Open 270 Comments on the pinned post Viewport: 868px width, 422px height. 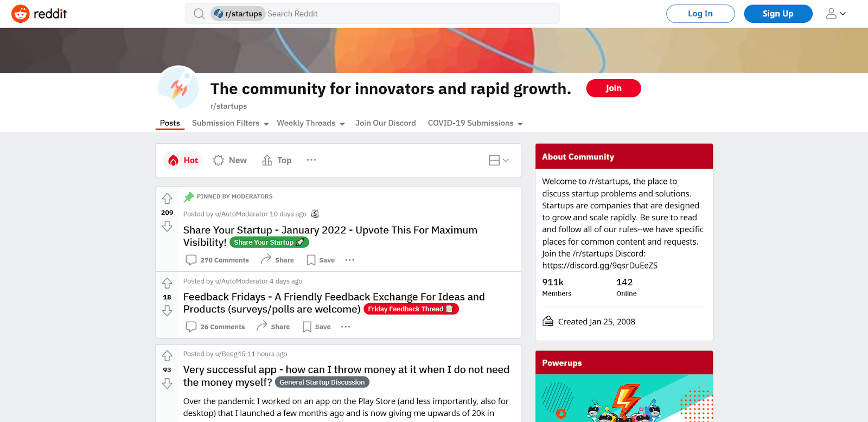pyautogui.click(x=218, y=260)
